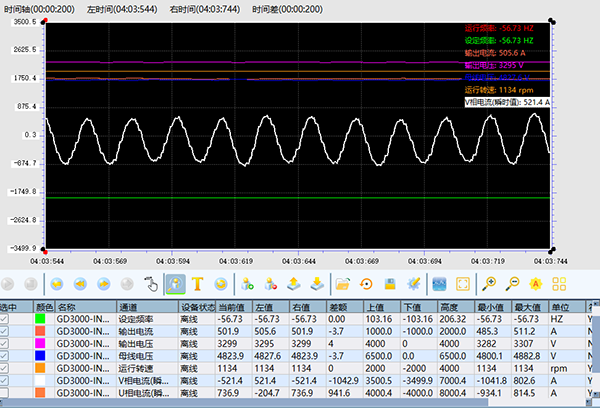Click the picture snapshot icon
Image resolution: width=600 pixels, height=408 pixels.
coord(439,283)
